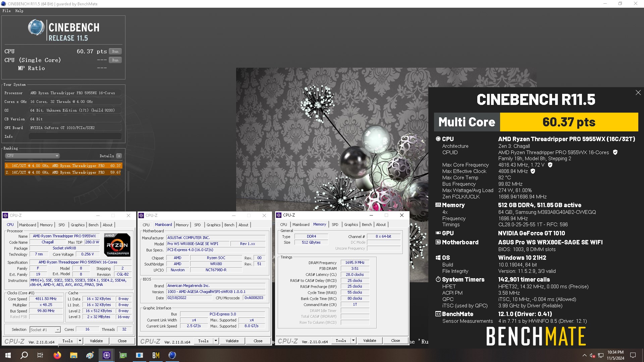Click the BIOS Version field in CPU-Z

pos(216,292)
